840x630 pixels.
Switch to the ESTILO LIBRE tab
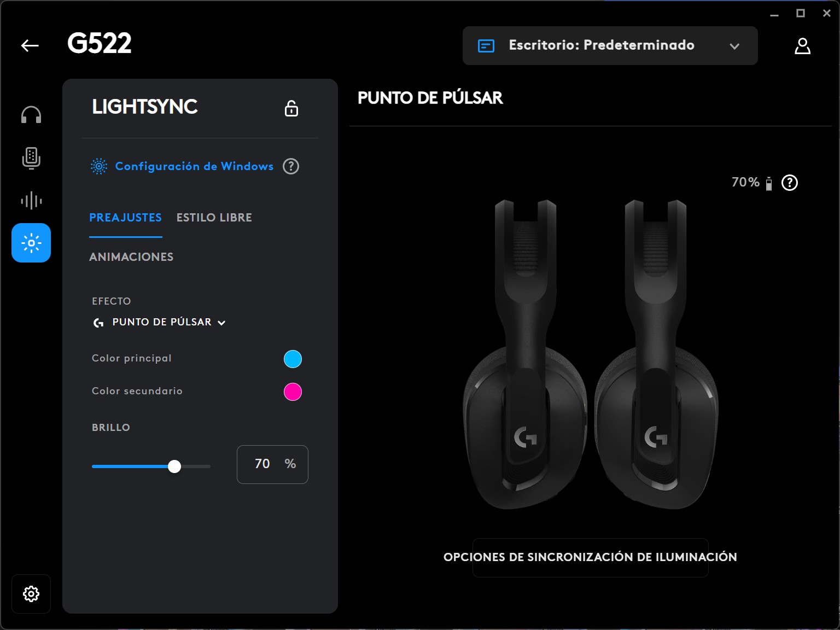(x=214, y=218)
